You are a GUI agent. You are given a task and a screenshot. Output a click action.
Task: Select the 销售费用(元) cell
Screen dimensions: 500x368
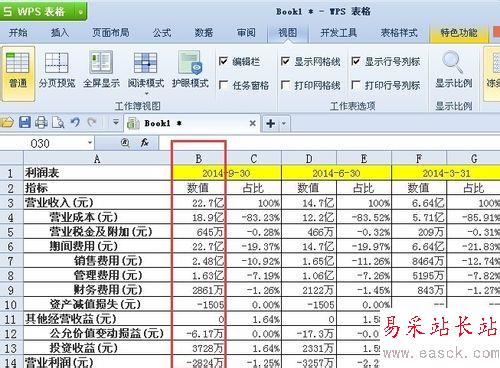(98, 261)
